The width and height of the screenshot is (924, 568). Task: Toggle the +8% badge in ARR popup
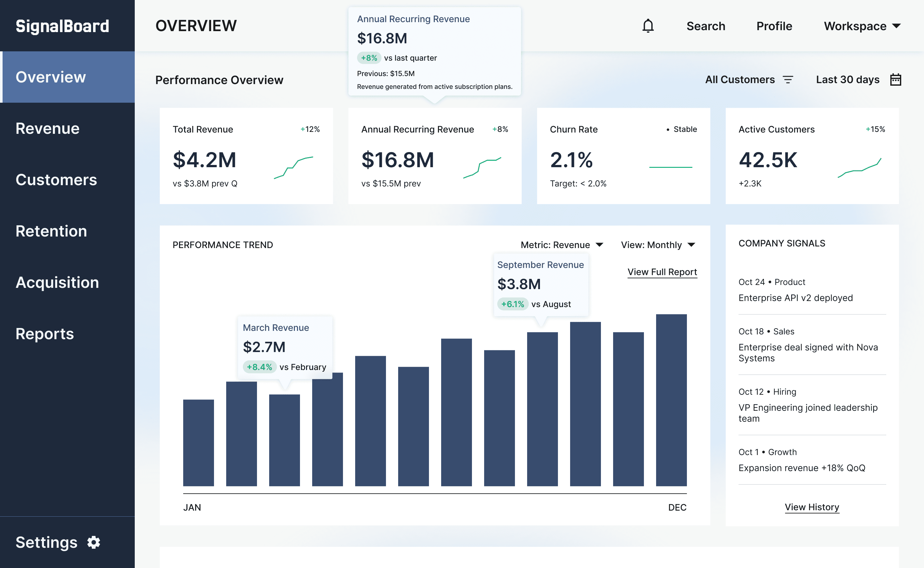coord(369,58)
